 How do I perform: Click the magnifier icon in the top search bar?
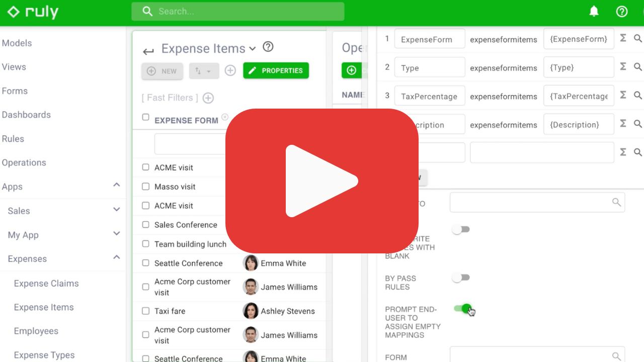[x=147, y=12]
